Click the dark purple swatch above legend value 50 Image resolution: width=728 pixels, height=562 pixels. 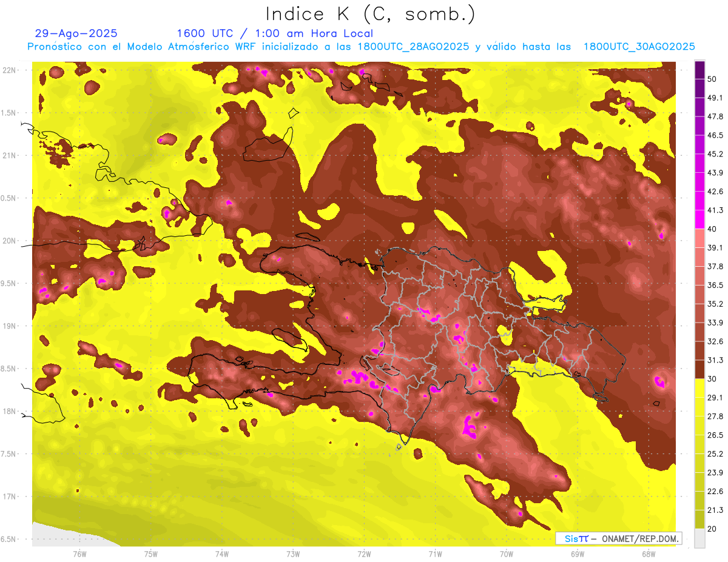click(699, 69)
